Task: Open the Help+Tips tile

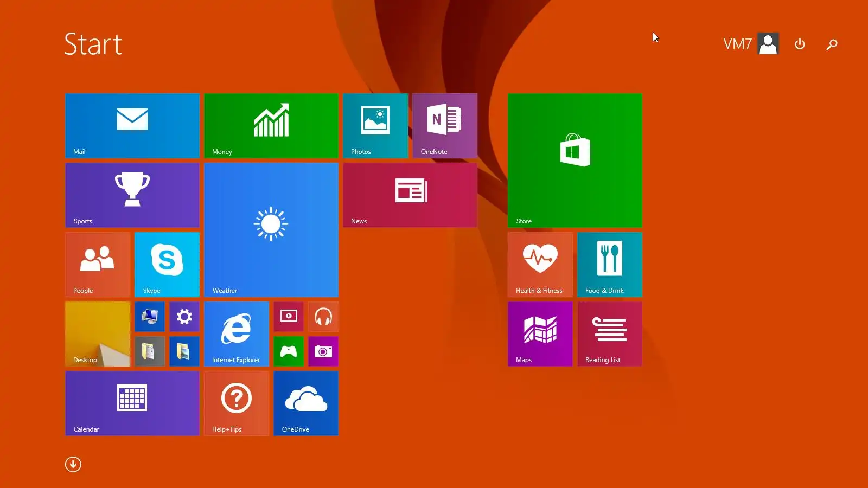Action: point(237,403)
